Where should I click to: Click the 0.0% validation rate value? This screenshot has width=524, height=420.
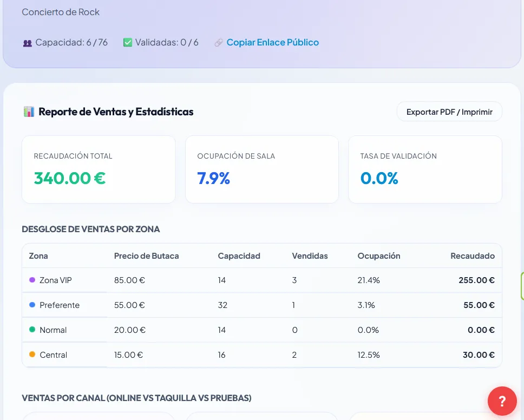pyautogui.click(x=379, y=178)
